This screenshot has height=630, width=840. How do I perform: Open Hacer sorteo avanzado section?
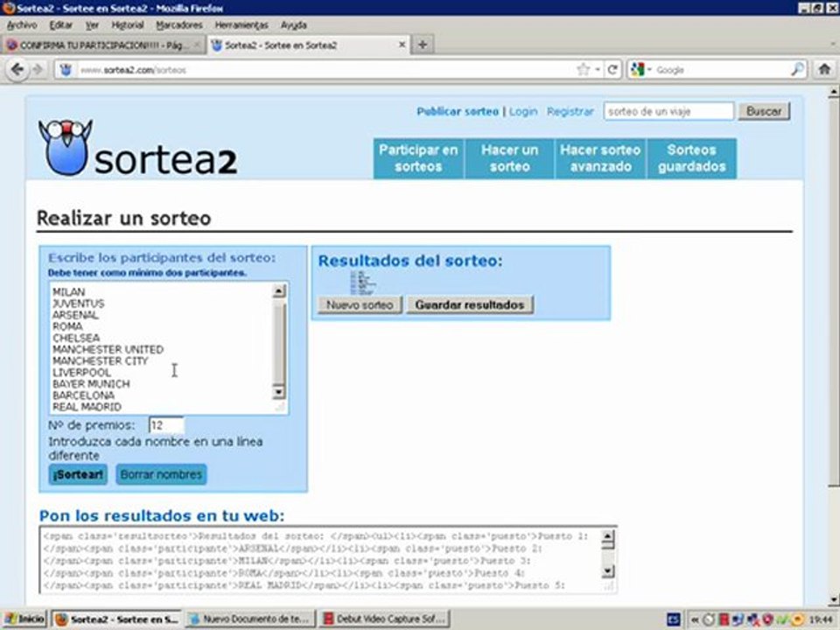click(600, 158)
